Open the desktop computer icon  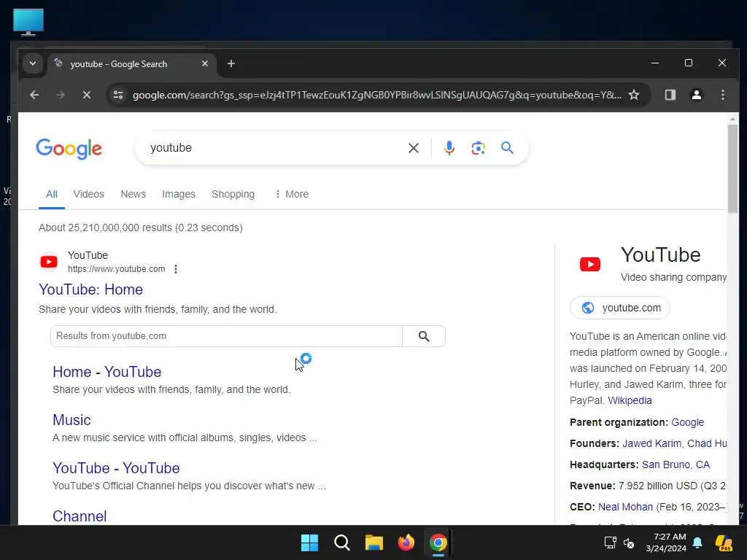click(28, 22)
